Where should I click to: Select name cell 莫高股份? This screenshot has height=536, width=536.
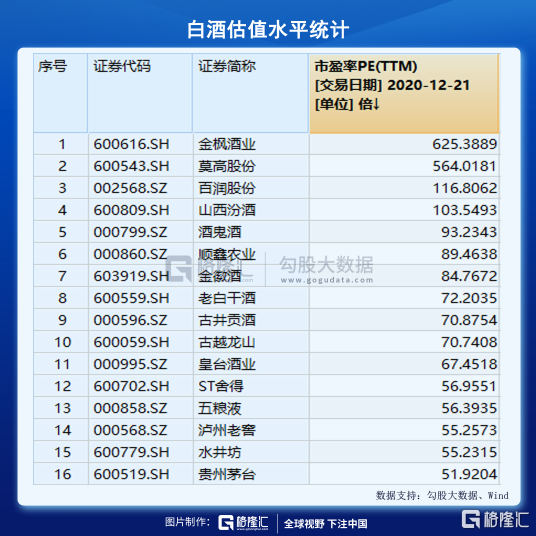pos(251,166)
